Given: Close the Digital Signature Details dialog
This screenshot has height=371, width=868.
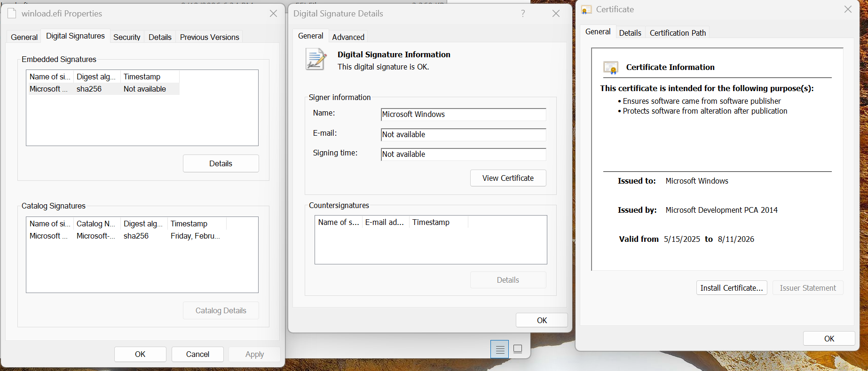Looking at the screenshot, I should tap(556, 14).
